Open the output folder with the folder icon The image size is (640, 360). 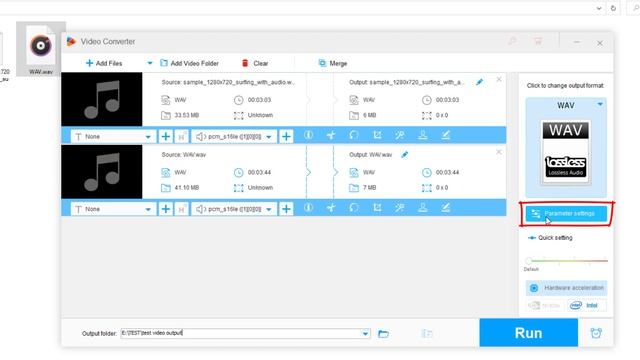pyautogui.click(x=383, y=334)
